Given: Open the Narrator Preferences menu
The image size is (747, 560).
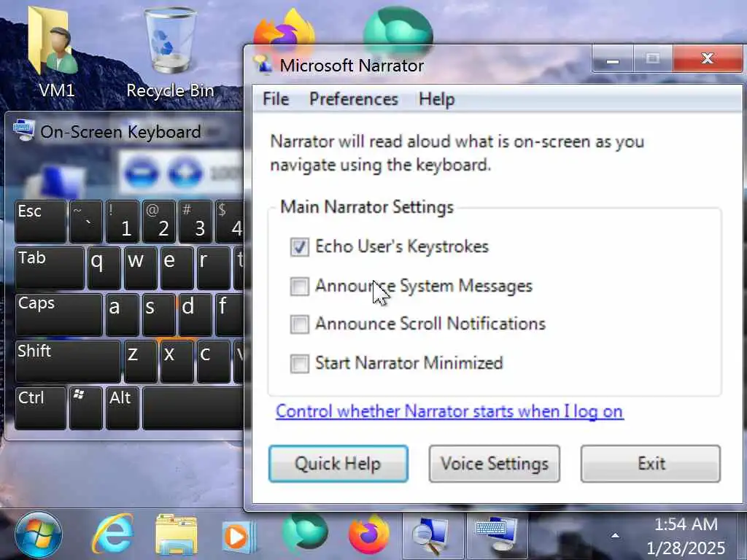Looking at the screenshot, I should 354,99.
